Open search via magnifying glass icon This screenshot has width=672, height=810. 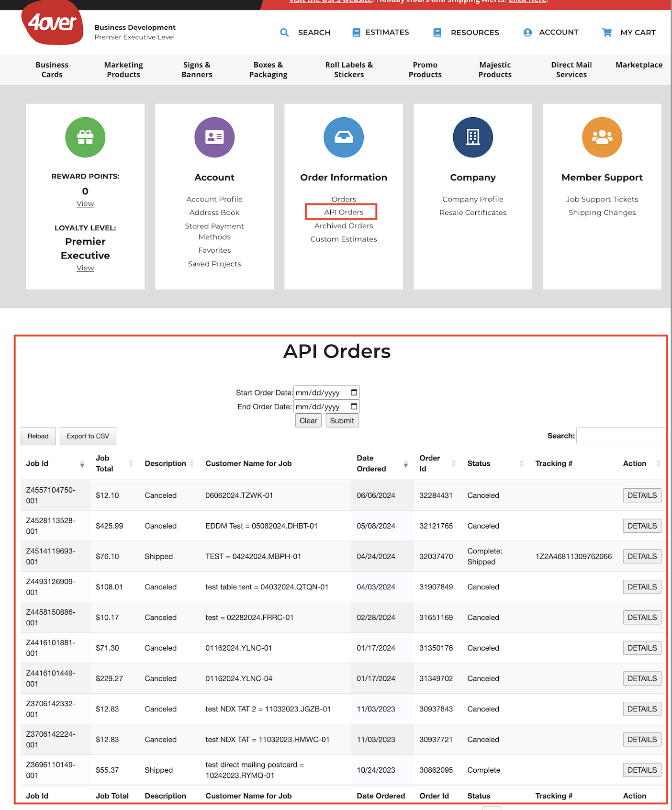coord(284,33)
